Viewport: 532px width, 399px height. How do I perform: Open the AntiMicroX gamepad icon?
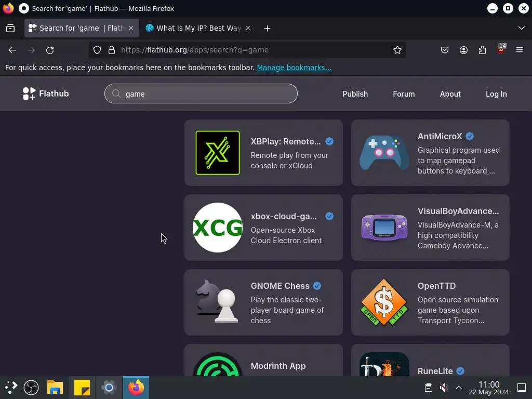[x=384, y=153]
